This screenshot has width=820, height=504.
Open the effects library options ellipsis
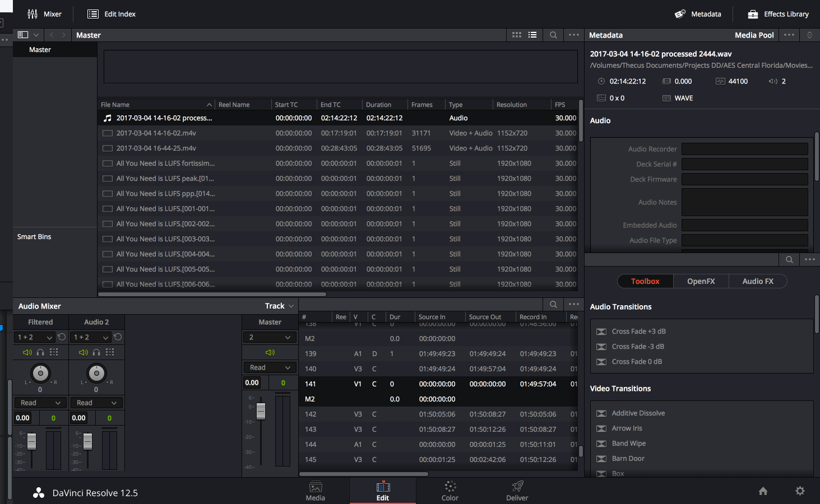coord(810,259)
